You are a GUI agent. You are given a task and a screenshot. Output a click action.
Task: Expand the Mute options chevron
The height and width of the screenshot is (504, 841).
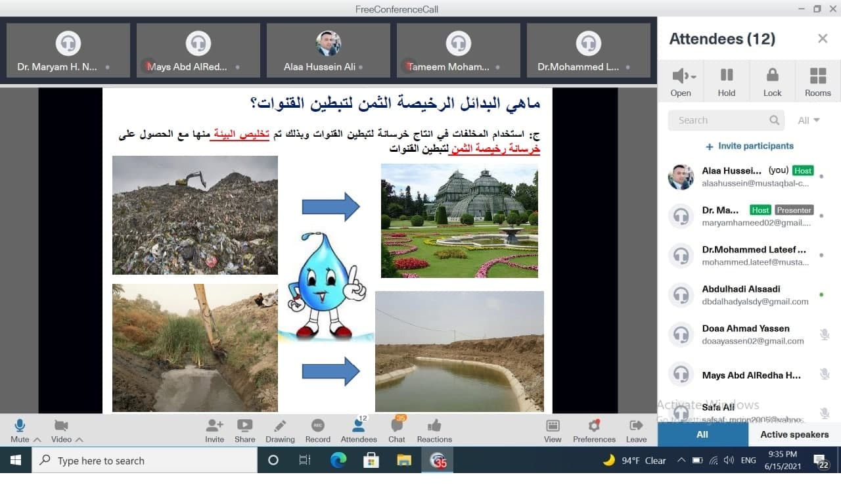37,440
